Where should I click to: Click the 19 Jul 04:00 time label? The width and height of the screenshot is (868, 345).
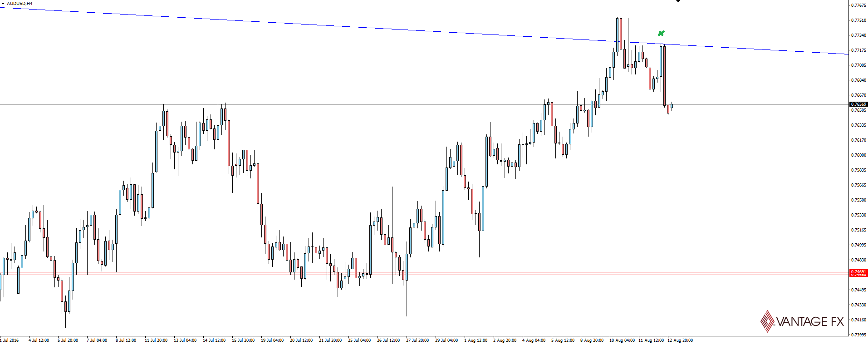(x=272, y=340)
